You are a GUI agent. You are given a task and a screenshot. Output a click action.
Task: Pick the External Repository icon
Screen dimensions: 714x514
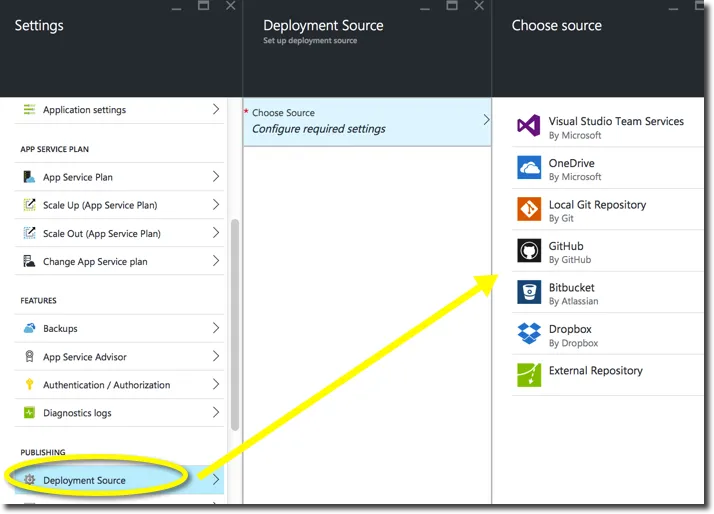click(529, 375)
